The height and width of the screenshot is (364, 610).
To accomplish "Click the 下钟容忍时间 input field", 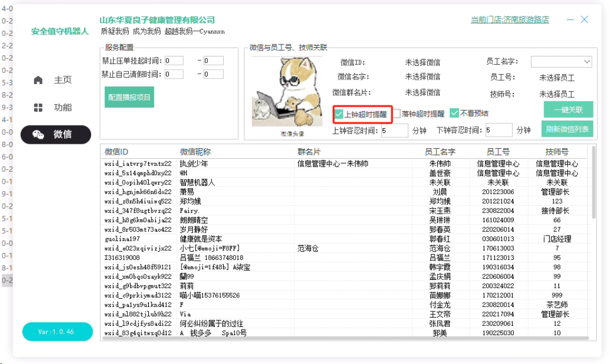I will [x=498, y=131].
